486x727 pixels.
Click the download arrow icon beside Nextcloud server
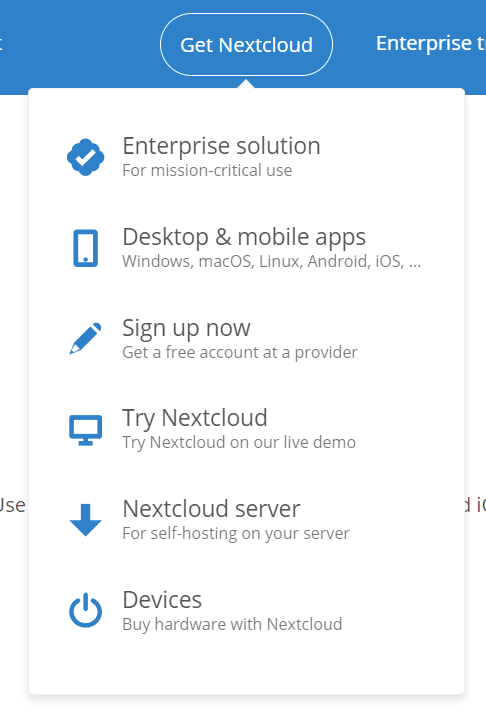(x=85, y=520)
